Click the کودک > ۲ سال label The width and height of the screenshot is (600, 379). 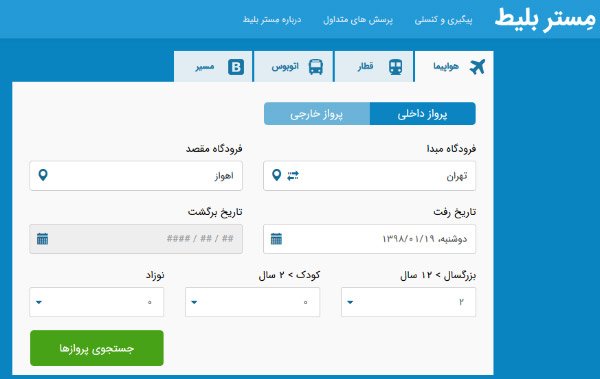pyautogui.click(x=289, y=275)
